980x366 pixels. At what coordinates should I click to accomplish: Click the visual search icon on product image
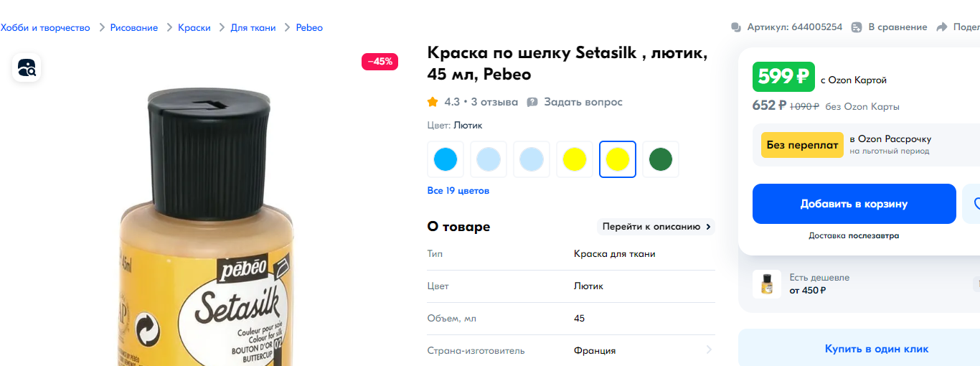(27, 68)
